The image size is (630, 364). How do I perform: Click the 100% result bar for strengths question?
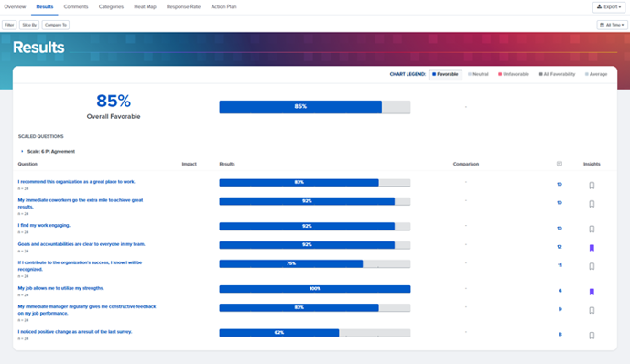(x=315, y=289)
